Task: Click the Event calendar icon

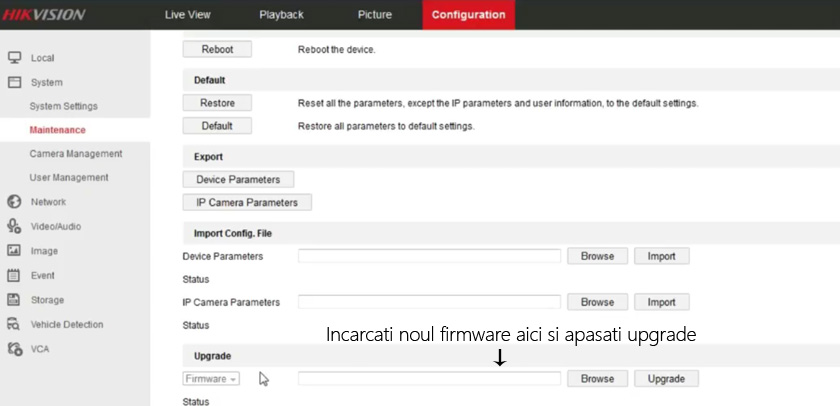Action: [x=14, y=275]
